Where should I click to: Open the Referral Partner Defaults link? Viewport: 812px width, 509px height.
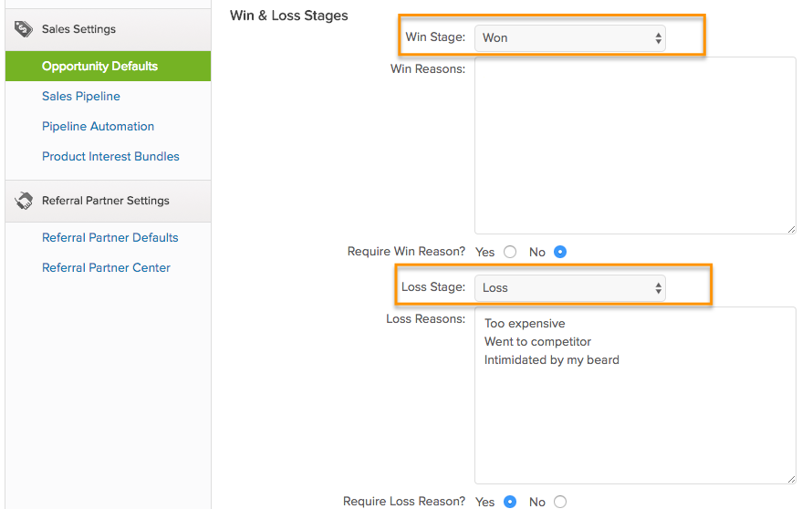coord(109,237)
